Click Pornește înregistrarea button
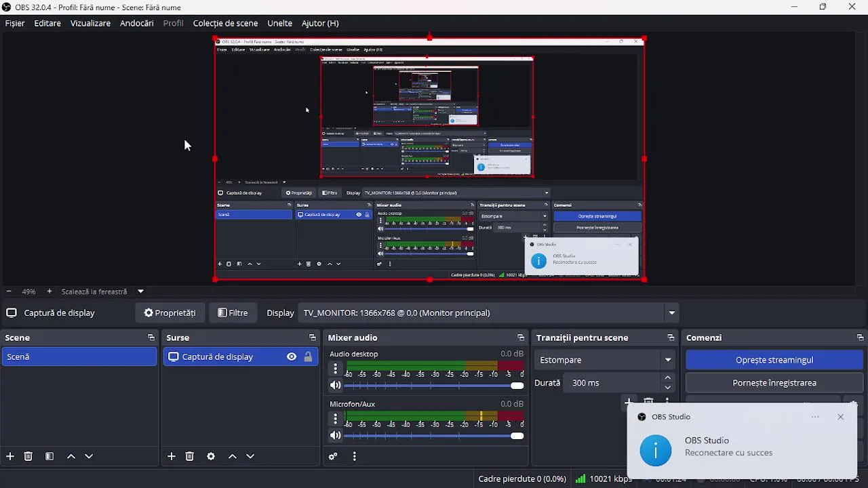The height and width of the screenshot is (488, 868). [774, 383]
